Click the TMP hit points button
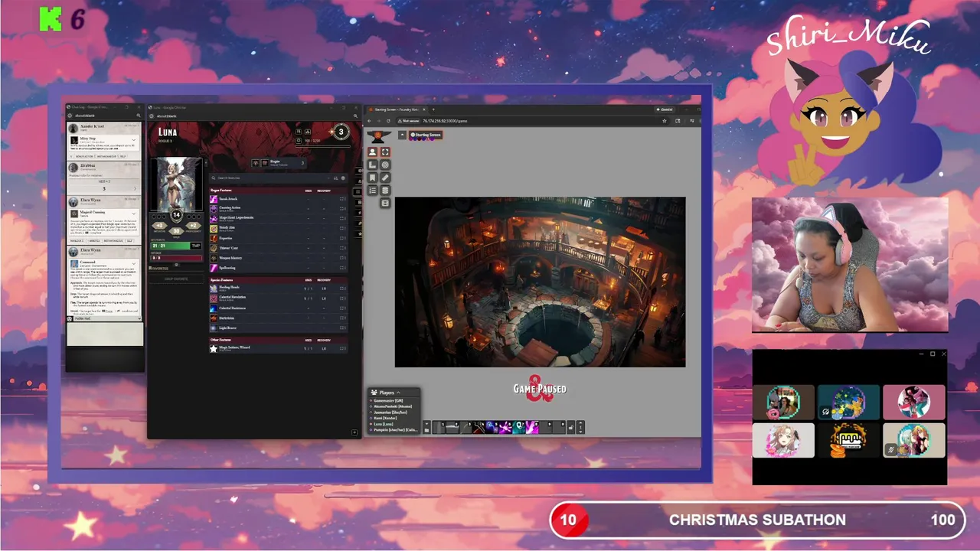This screenshot has height=551, width=980. (196, 246)
